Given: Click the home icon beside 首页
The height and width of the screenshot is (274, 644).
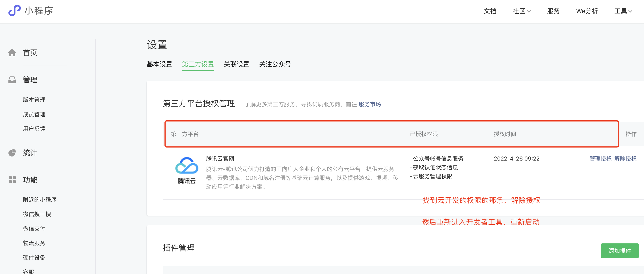Looking at the screenshot, I should 12,53.
